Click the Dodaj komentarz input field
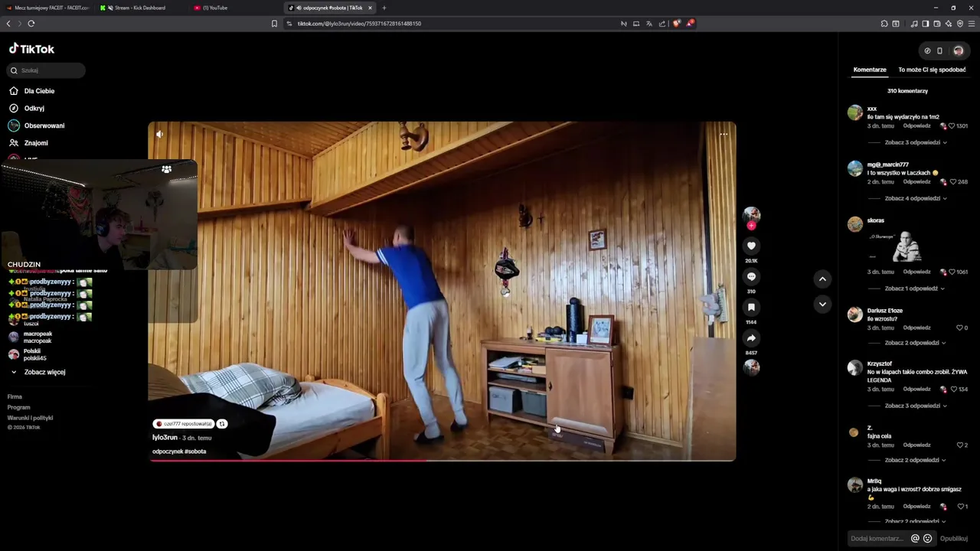980x551 pixels. pyautogui.click(x=877, y=538)
